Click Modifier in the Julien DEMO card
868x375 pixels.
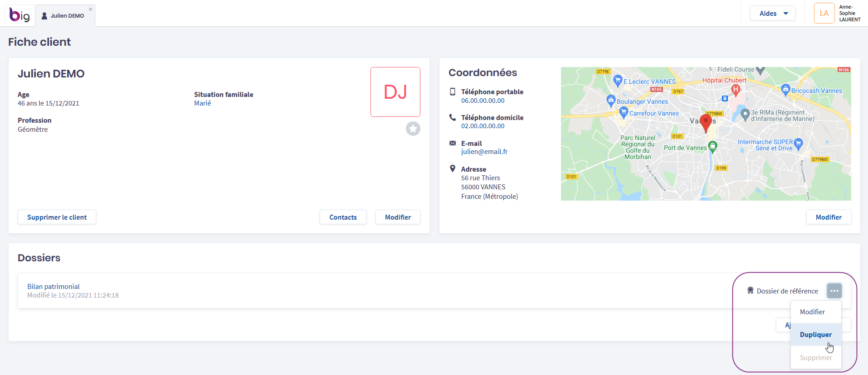398,217
